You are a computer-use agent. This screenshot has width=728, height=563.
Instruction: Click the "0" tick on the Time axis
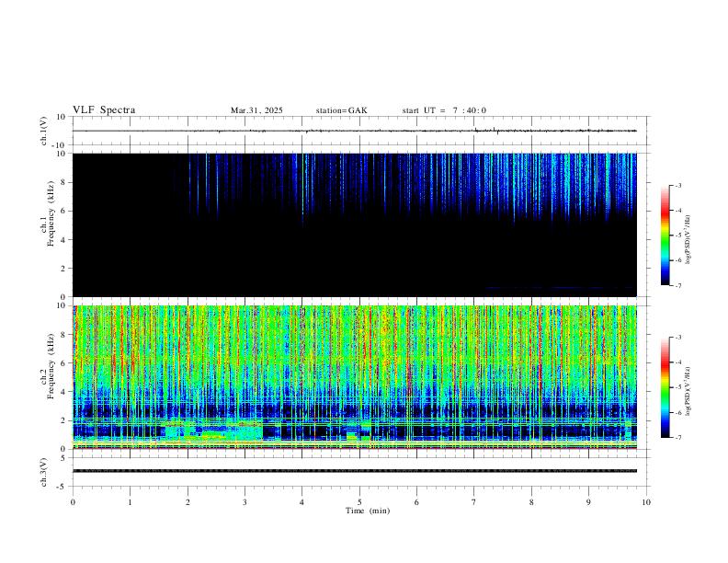[x=73, y=502]
